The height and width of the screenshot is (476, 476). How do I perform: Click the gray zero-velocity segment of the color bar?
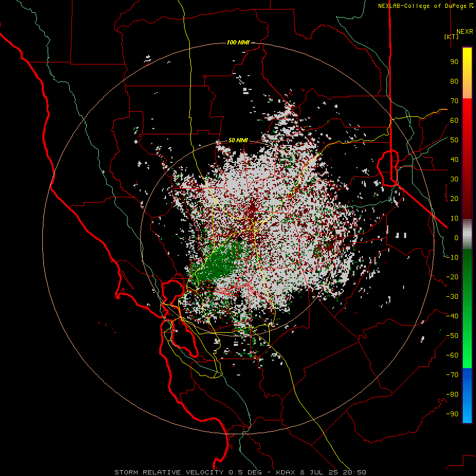coord(467,234)
